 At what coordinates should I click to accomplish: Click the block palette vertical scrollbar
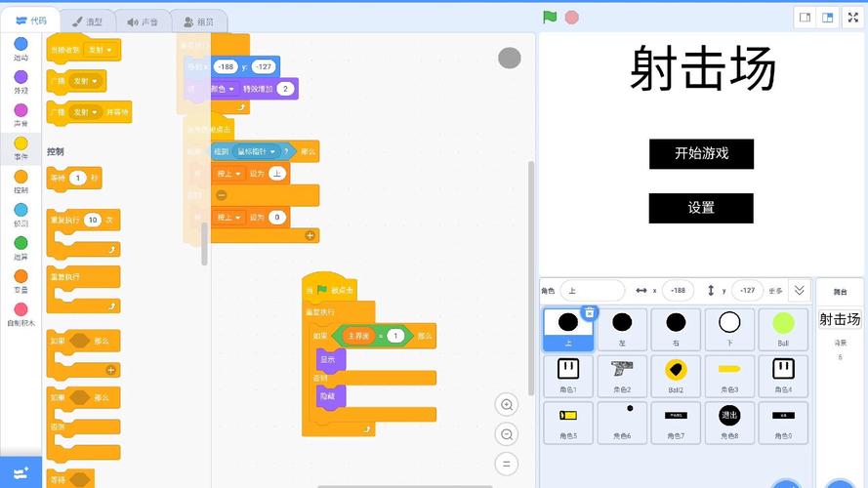pos(204,243)
